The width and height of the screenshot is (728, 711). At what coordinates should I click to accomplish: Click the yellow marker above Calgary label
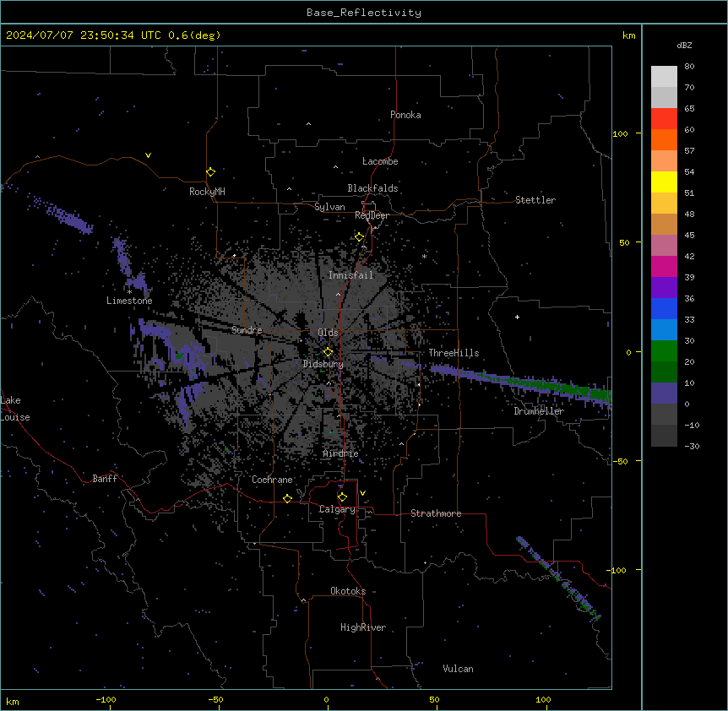tap(342, 497)
